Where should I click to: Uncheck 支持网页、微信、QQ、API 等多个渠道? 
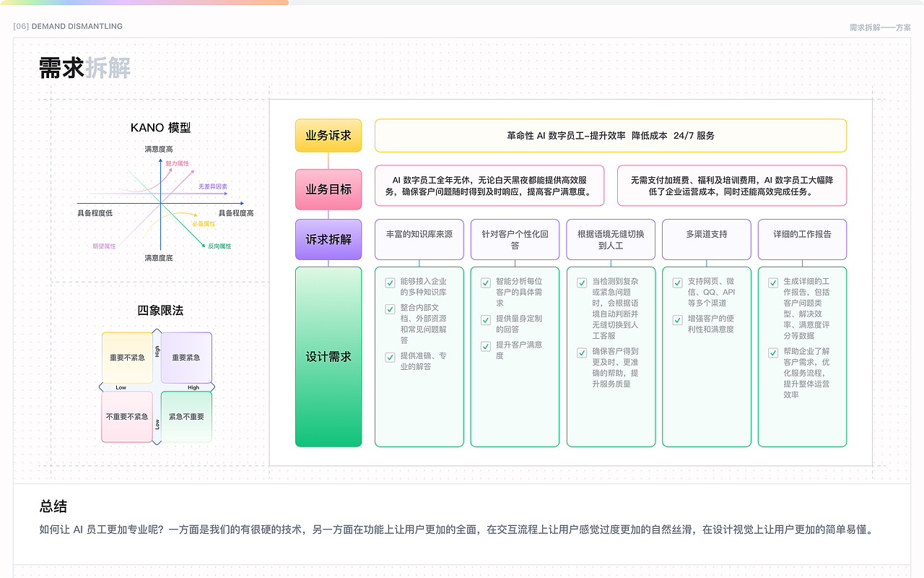click(x=677, y=283)
